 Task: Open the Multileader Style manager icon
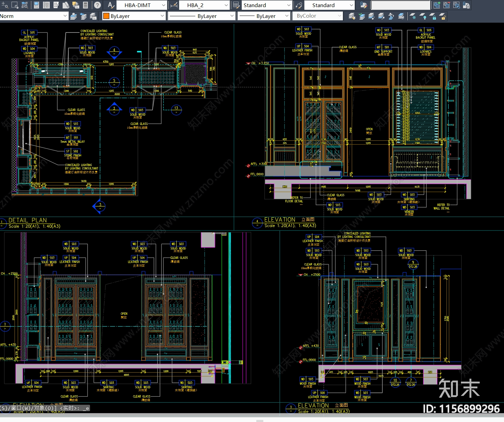click(x=299, y=5)
